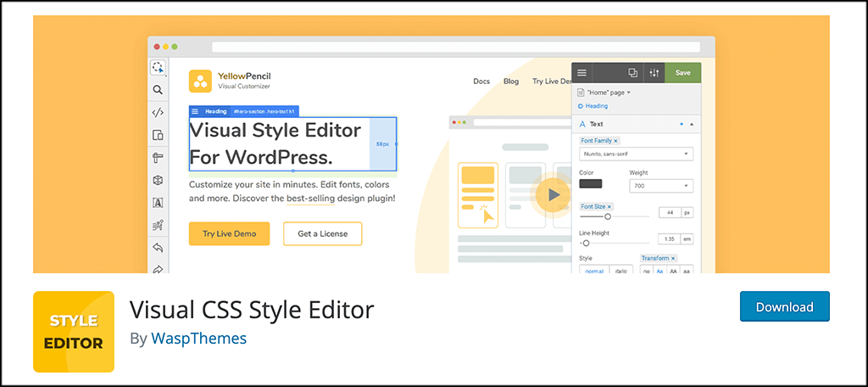Change the px unit next to font size
868x387 pixels.
(687, 212)
